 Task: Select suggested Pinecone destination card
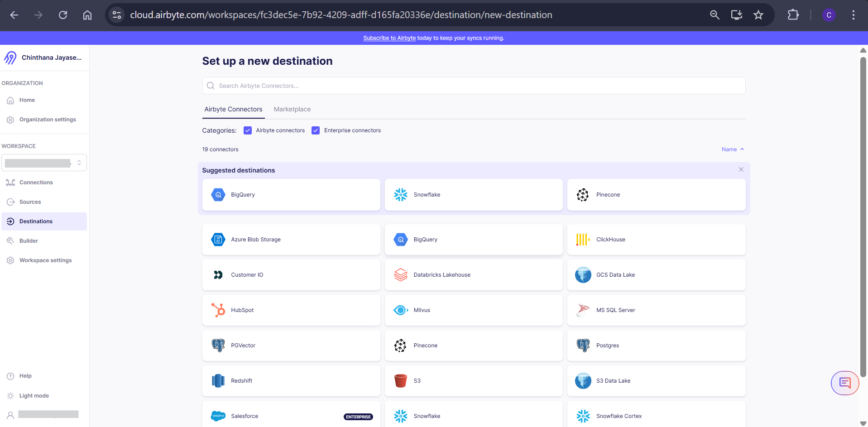pyautogui.click(x=656, y=195)
